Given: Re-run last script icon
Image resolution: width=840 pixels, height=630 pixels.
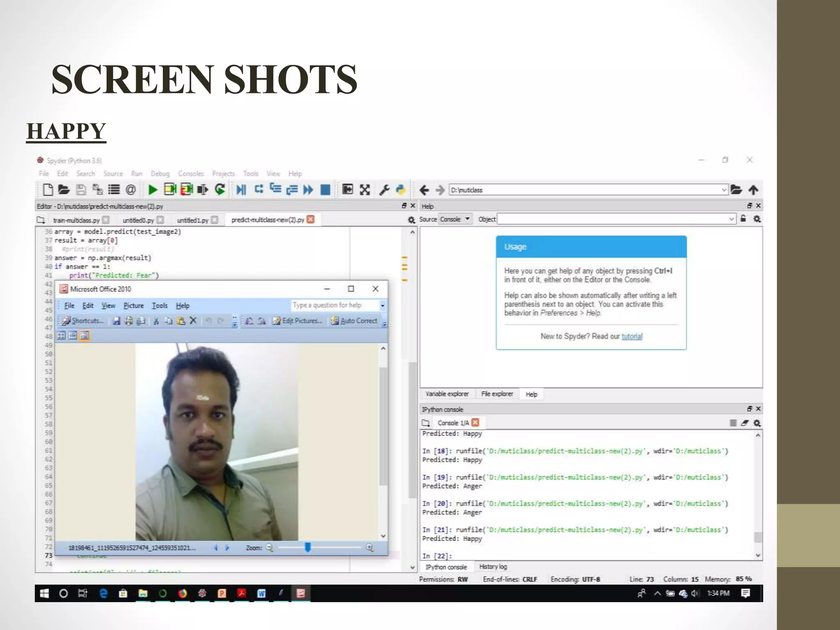Looking at the screenshot, I should [220, 189].
